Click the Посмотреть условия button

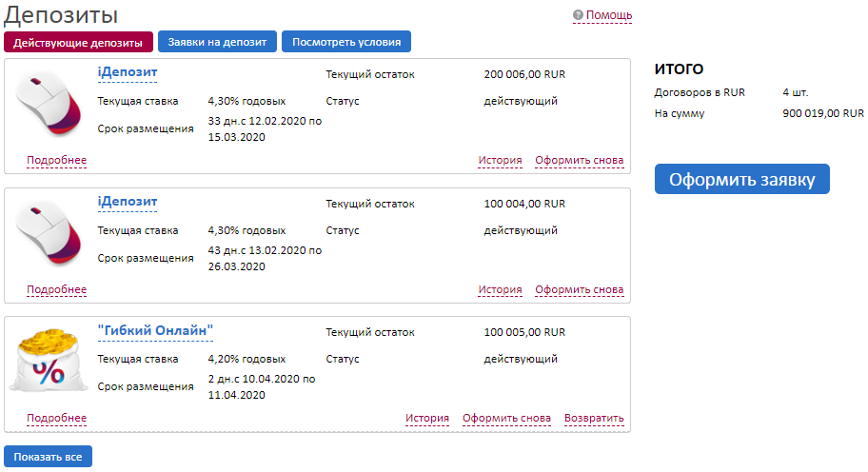tap(346, 42)
